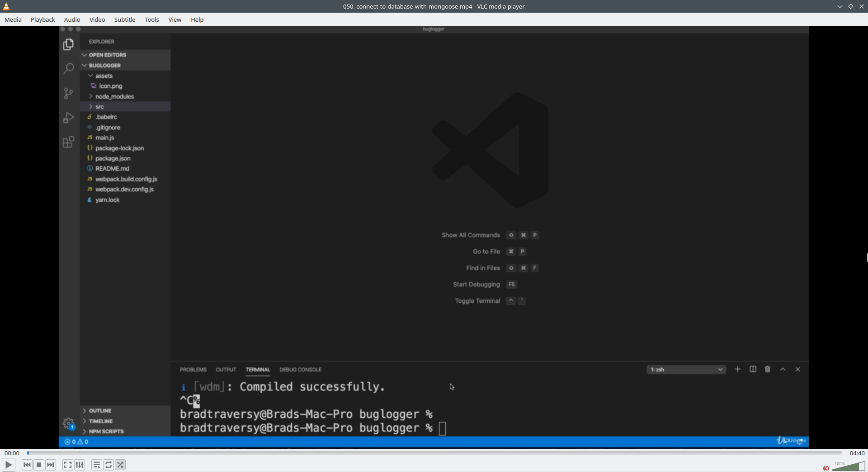Toggle VLC loop mode
Image resolution: width=868 pixels, height=472 pixels.
108,465
